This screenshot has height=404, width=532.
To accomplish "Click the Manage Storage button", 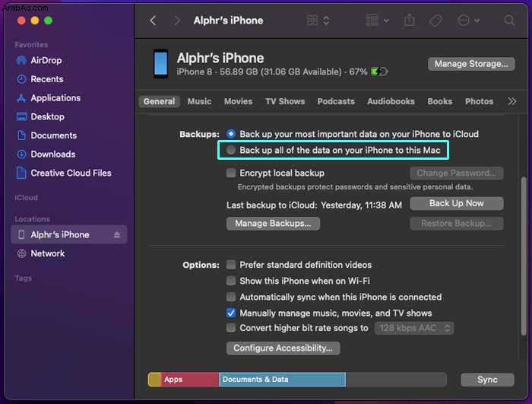I will click(470, 64).
